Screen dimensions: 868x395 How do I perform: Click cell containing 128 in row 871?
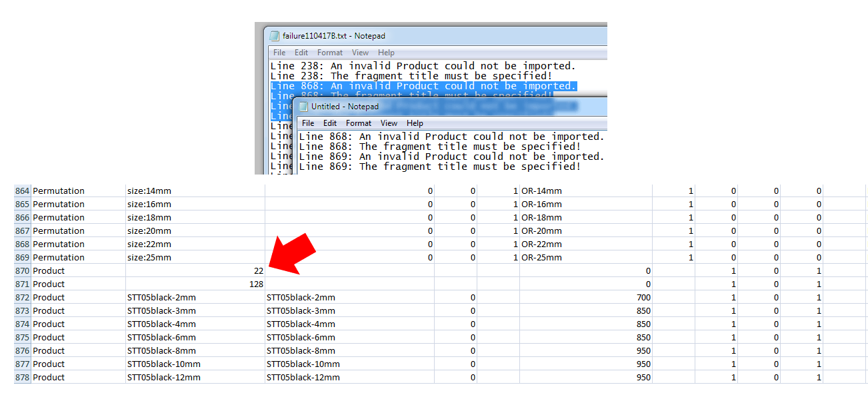pyautogui.click(x=195, y=284)
